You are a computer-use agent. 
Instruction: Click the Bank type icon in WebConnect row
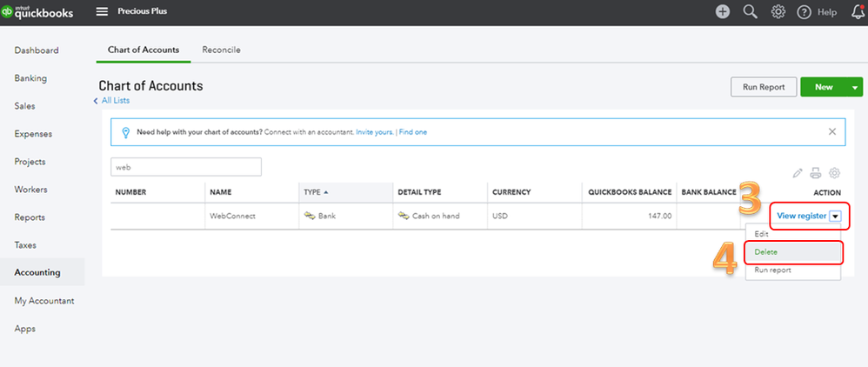click(310, 216)
